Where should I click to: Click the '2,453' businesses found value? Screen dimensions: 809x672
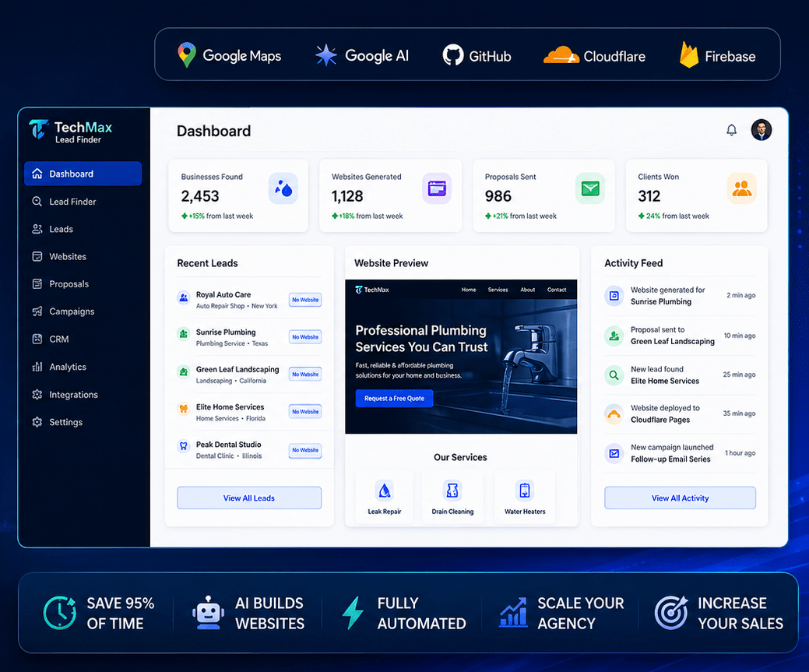[x=200, y=196]
